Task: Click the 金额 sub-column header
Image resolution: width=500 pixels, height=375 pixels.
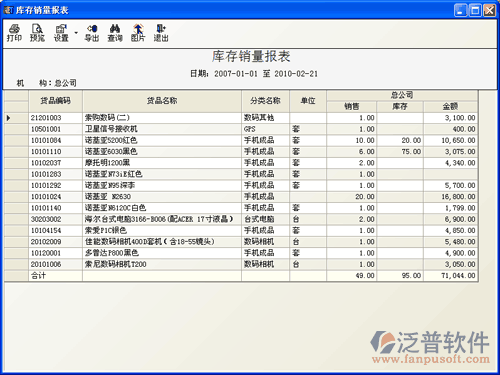Action: pos(450,107)
